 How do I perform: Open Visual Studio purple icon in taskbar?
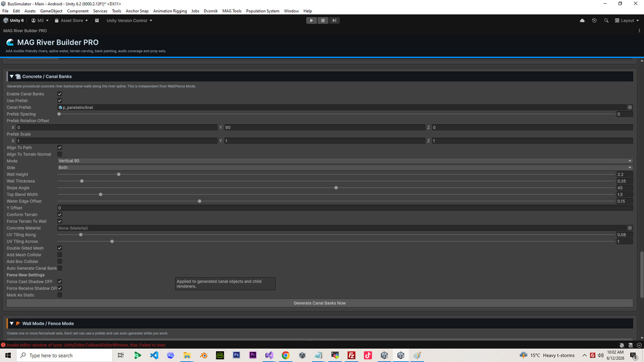[x=269, y=355]
